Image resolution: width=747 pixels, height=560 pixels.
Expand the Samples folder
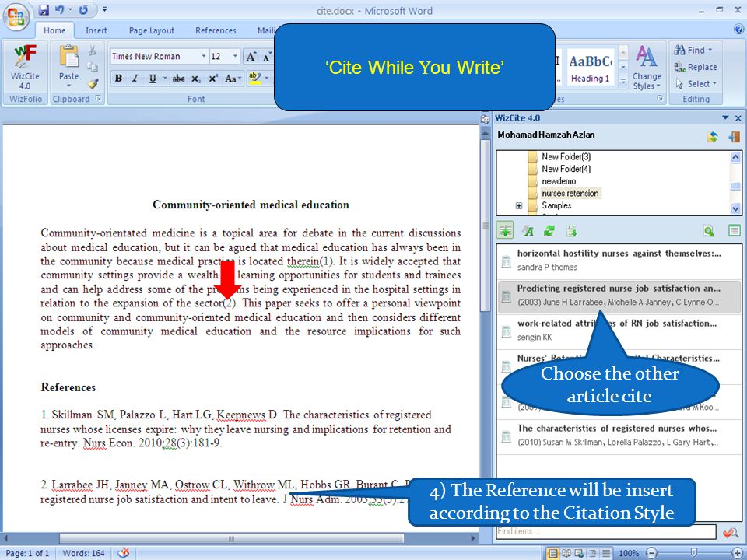point(519,205)
